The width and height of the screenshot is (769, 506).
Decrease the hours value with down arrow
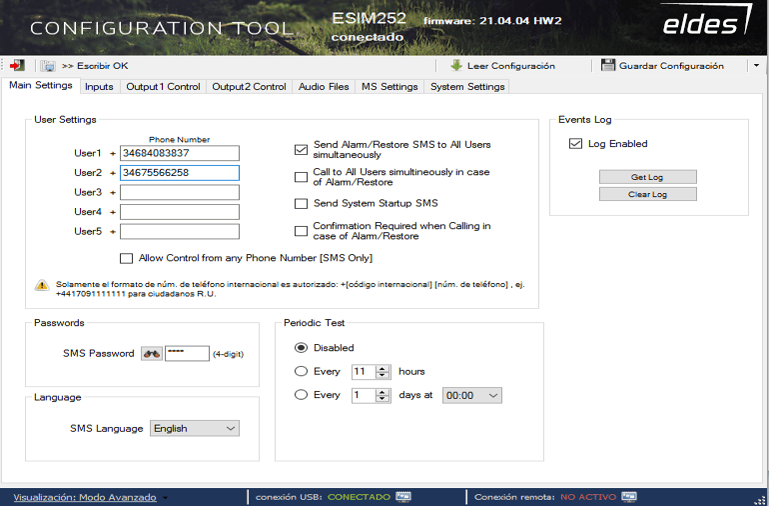coord(383,376)
